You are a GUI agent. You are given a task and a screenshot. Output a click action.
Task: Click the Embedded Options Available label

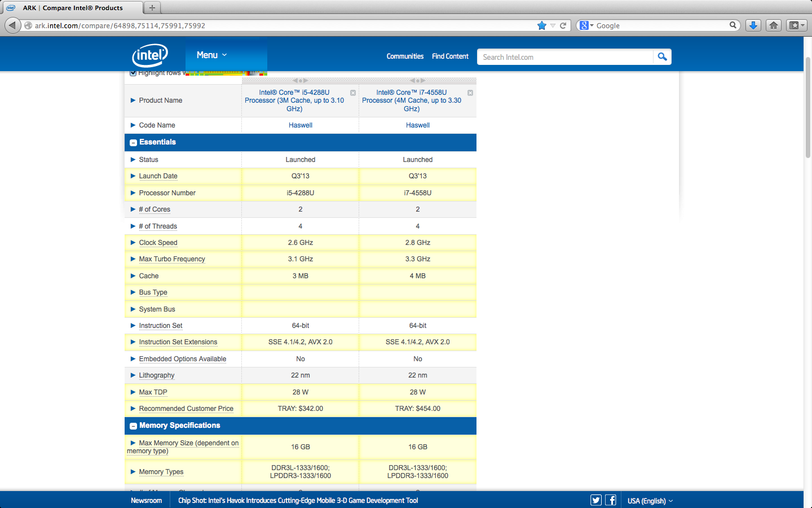pyautogui.click(x=183, y=359)
